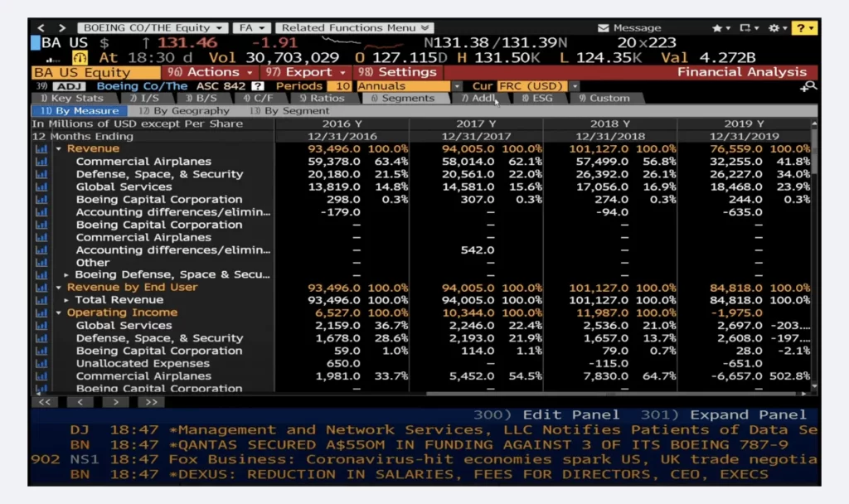Select the By Segment sub-tab
The image size is (849, 504).
pos(289,111)
